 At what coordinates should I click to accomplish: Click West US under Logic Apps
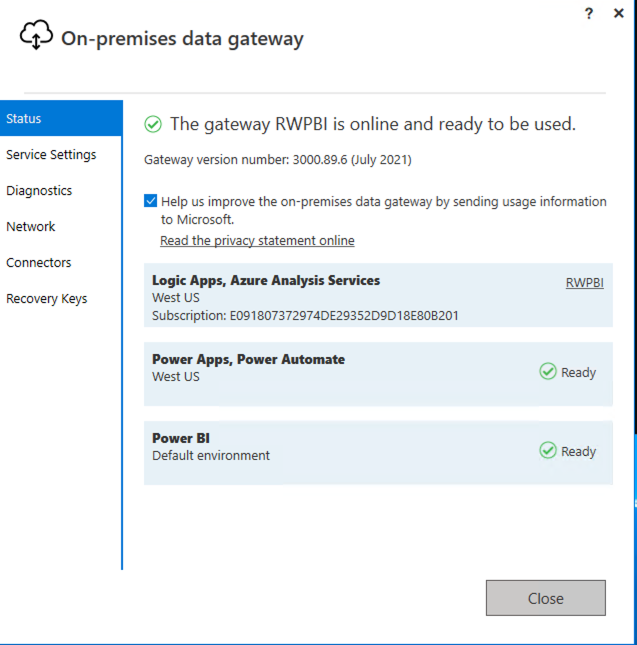click(176, 298)
